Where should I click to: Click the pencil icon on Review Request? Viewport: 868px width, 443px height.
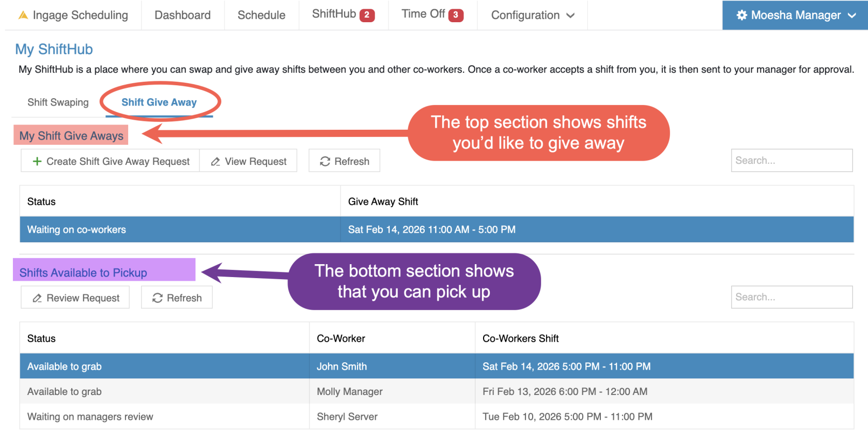coord(37,298)
